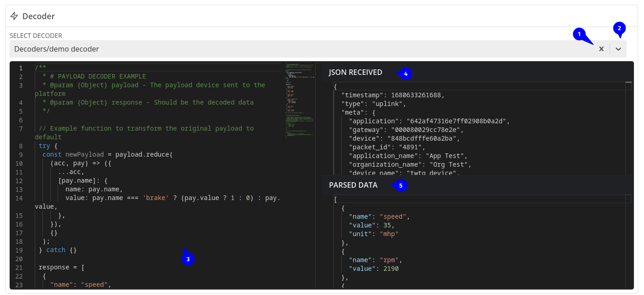Click the "timestamp": 1680633261688 line

click(x=393, y=95)
